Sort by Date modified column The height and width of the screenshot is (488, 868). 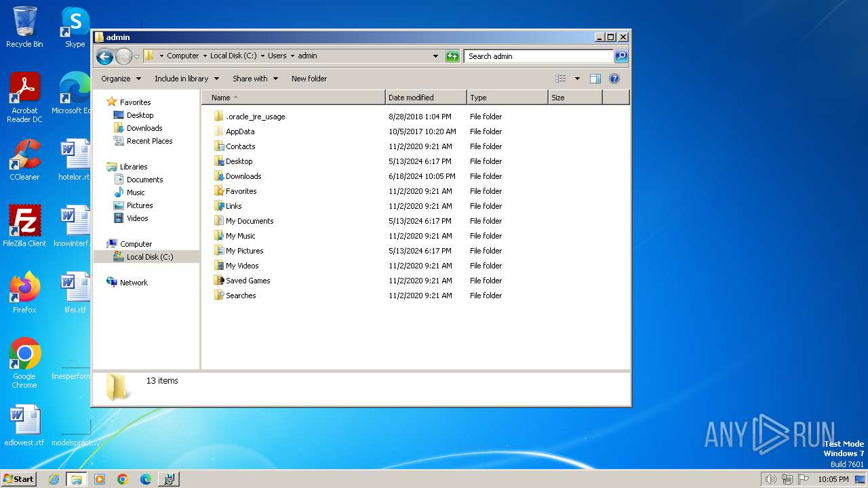(x=426, y=98)
